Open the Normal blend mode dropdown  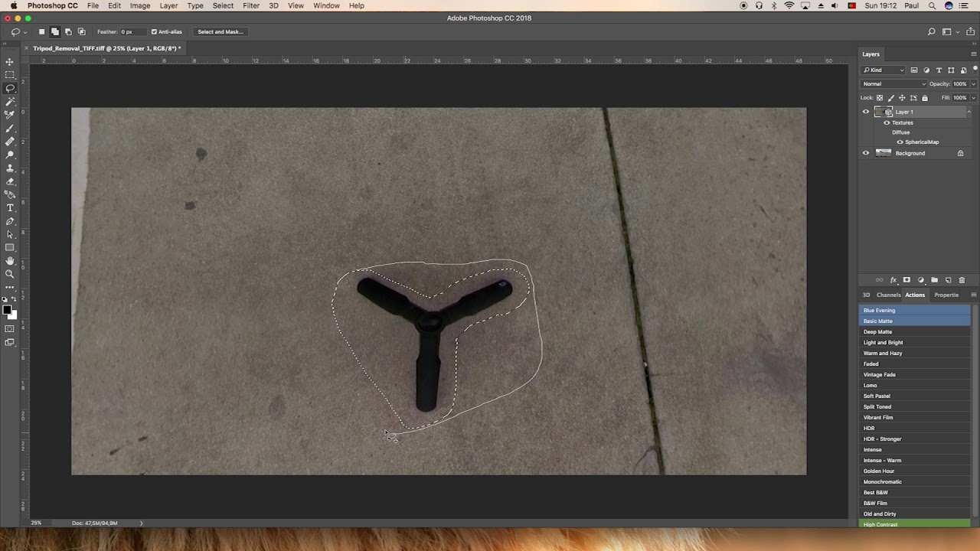893,84
